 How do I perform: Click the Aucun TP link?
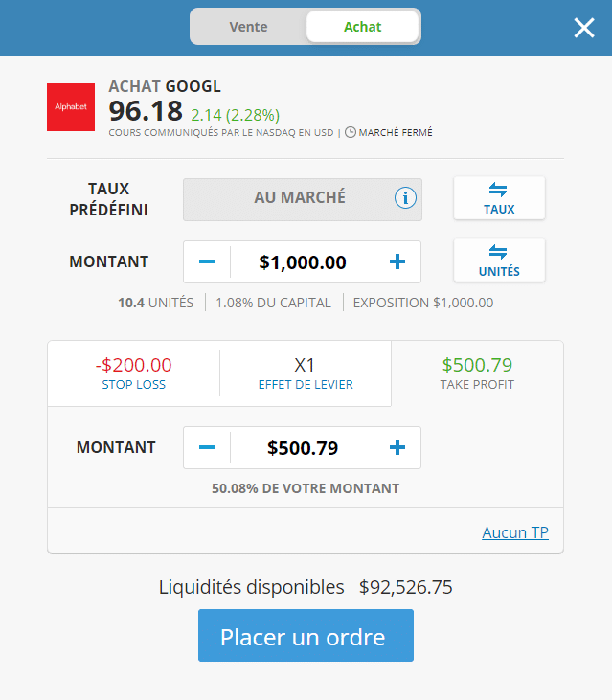click(x=514, y=532)
